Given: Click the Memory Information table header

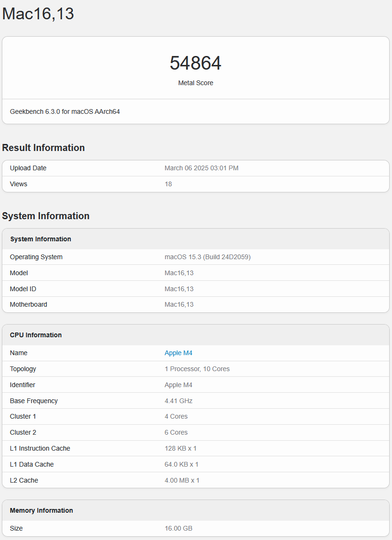Looking at the screenshot, I should click(41, 510).
